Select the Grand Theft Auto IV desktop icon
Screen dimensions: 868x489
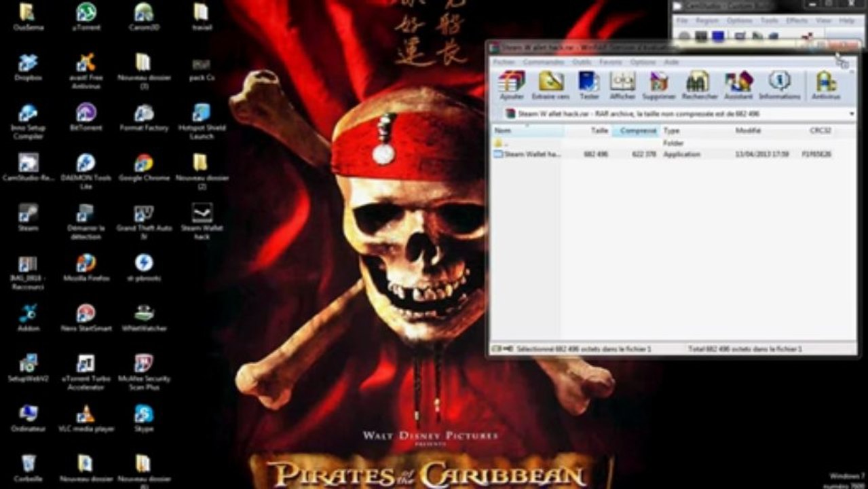[x=144, y=221]
